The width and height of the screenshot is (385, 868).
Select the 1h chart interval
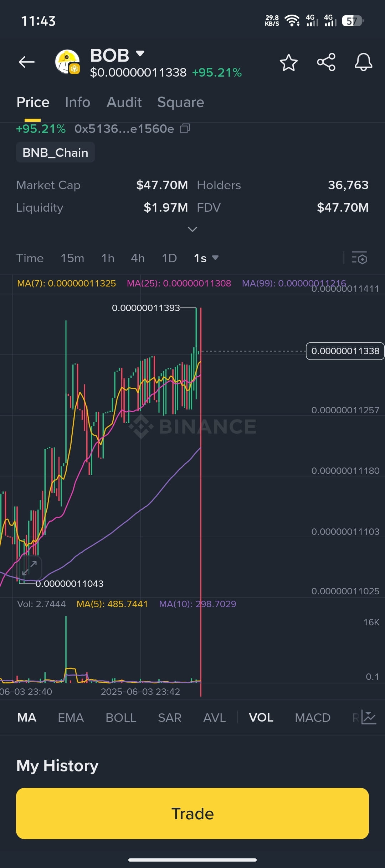pyautogui.click(x=108, y=258)
